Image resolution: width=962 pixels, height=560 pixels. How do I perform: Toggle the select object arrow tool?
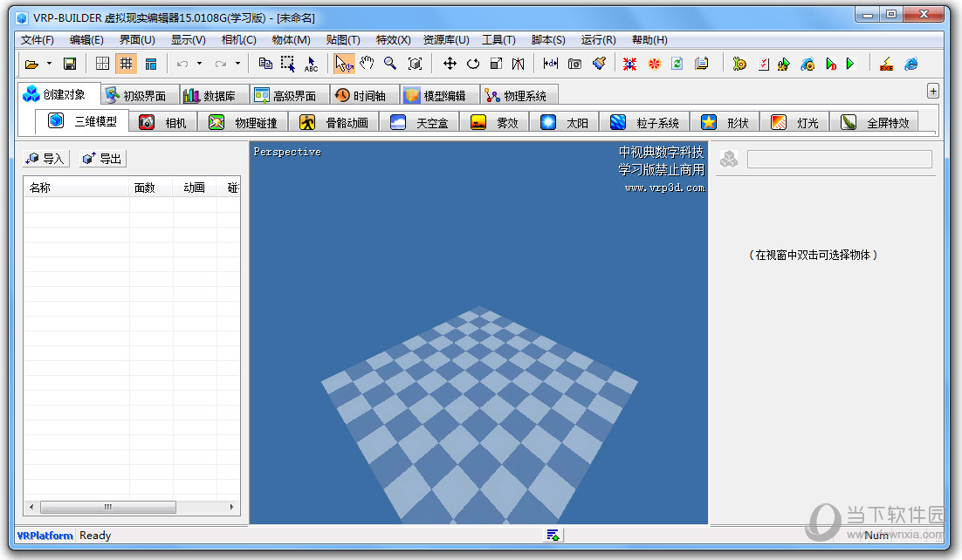[x=344, y=64]
